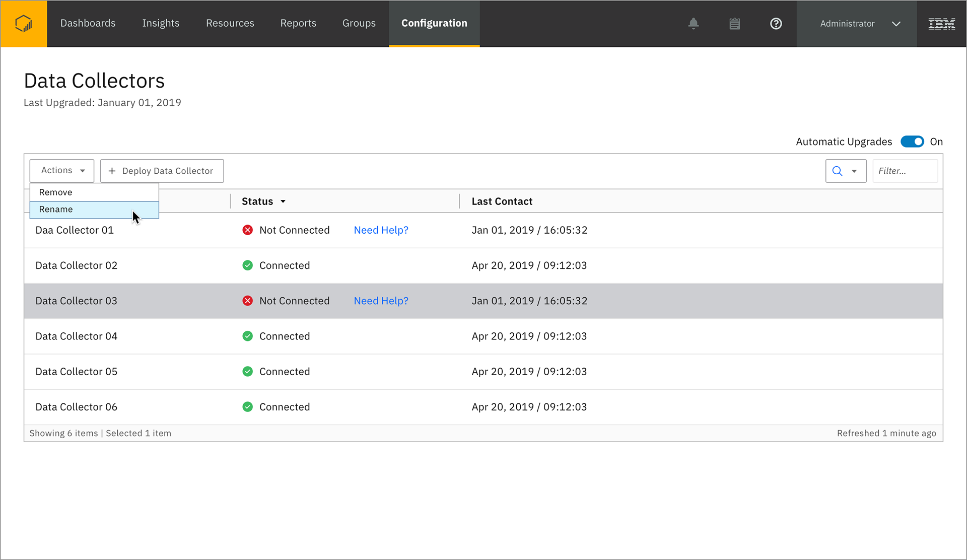Switch to the Groups tab
Image resolution: width=967 pixels, height=560 pixels.
coord(359,23)
